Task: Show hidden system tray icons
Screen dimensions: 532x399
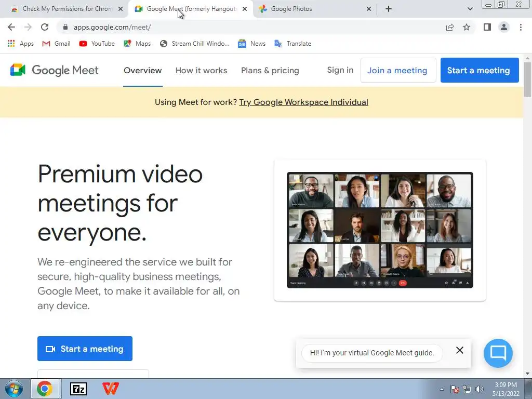Action: tap(442, 389)
